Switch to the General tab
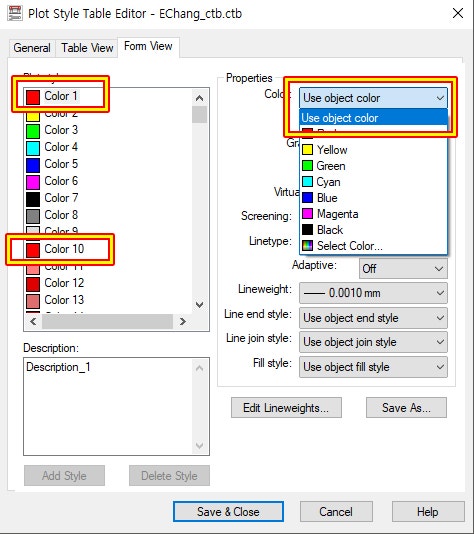Viewport: 474px width, 534px height. coord(32,48)
